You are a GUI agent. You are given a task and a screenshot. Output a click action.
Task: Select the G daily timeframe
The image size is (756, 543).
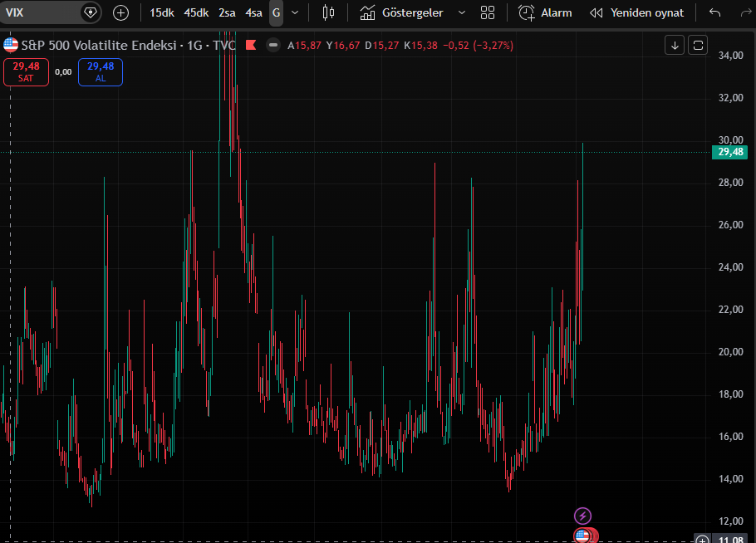pyautogui.click(x=277, y=13)
